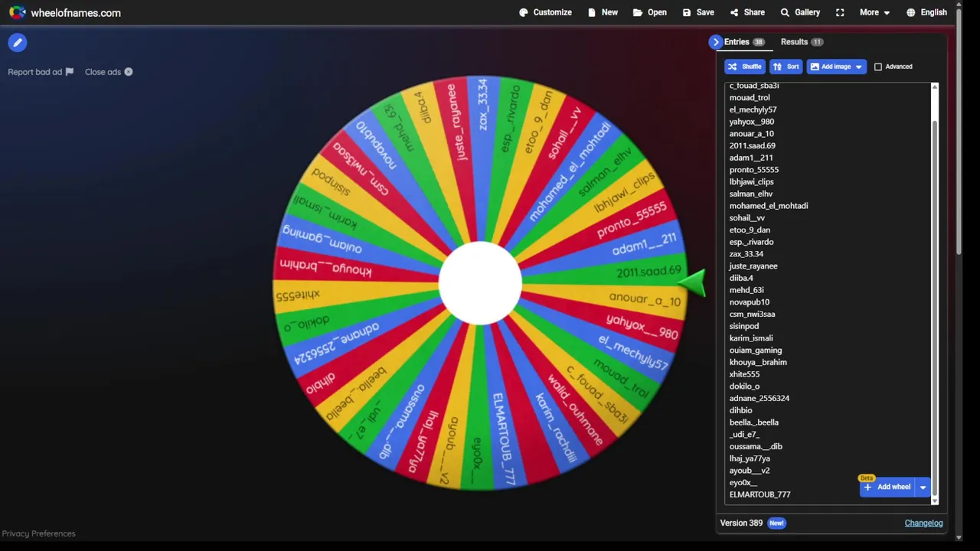The width and height of the screenshot is (980, 551).
Task: Click the Privacy Preferences link
Action: [38, 533]
